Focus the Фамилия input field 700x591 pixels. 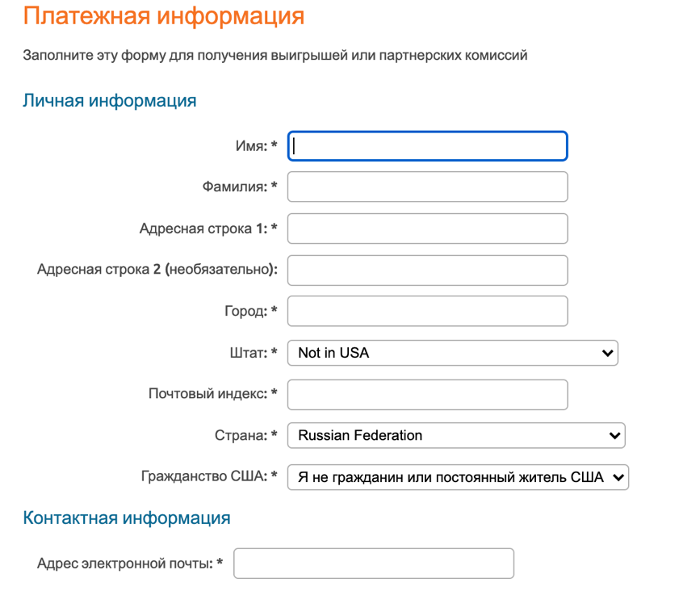pyautogui.click(x=427, y=187)
